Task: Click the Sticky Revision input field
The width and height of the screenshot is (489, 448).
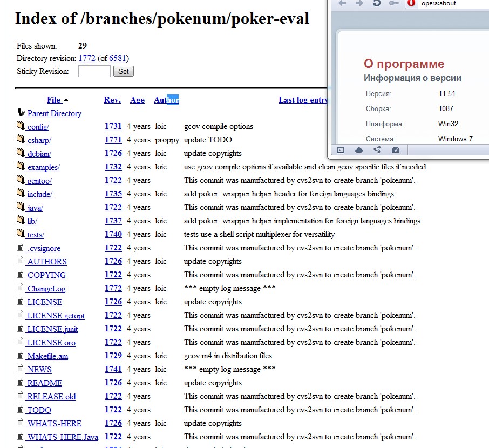Action: pyautogui.click(x=94, y=71)
